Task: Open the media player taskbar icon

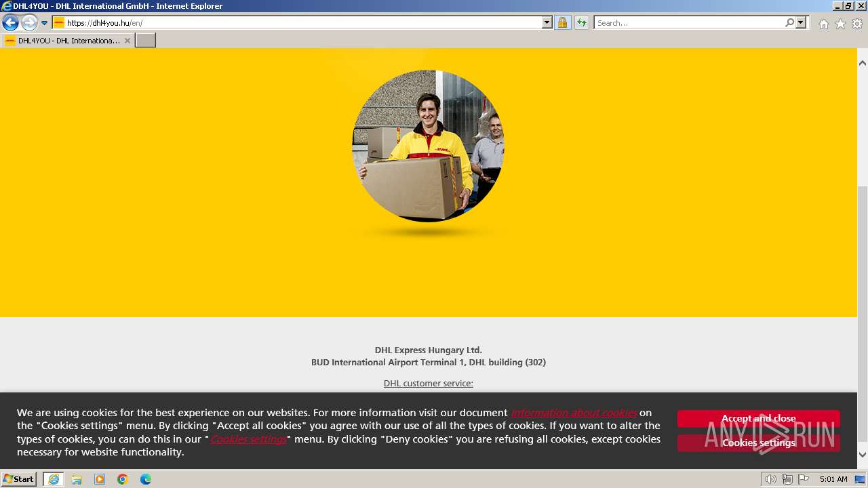Action: [100, 479]
